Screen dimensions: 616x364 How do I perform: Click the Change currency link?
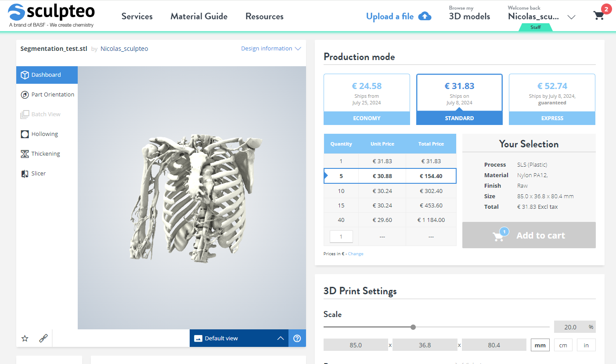(x=356, y=253)
